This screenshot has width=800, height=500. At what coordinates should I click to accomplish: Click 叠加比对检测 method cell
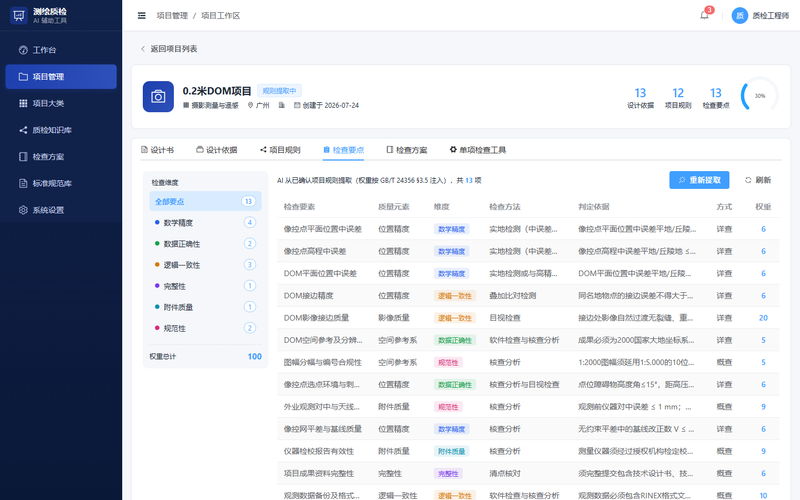pos(512,295)
